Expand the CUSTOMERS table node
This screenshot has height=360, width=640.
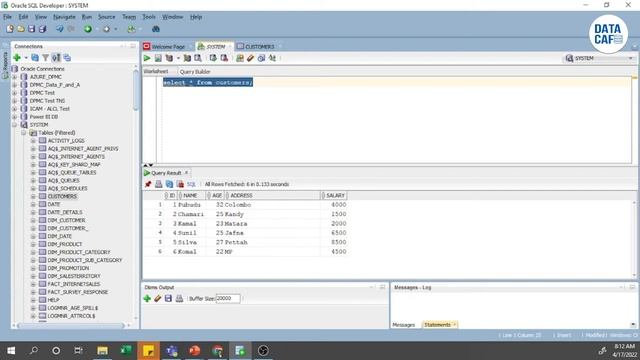tap(33, 196)
